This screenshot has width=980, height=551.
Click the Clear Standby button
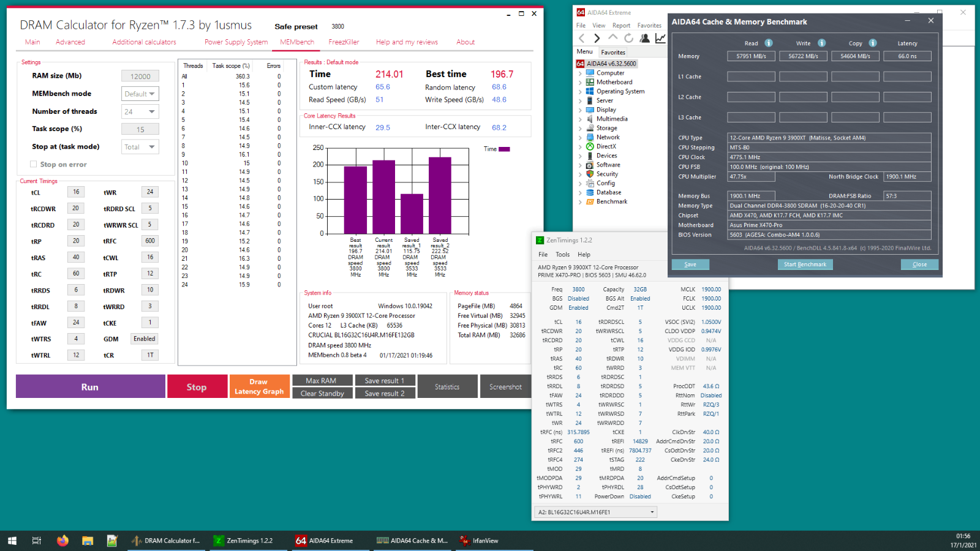coord(322,393)
